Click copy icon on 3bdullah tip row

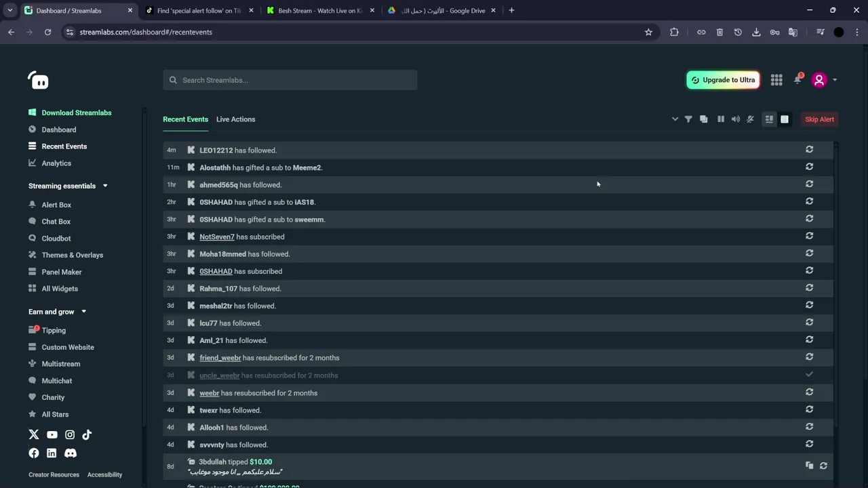(809, 466)
